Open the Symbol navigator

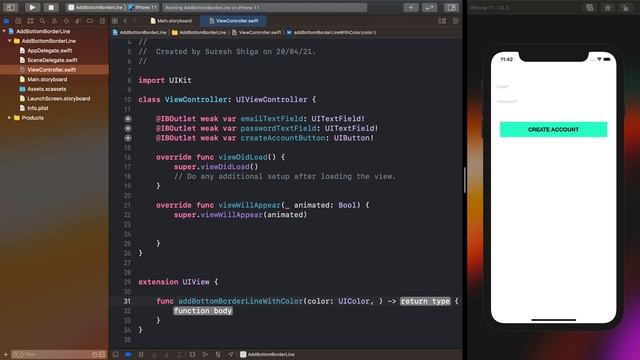pyautogui.click(x=30, y=21)
